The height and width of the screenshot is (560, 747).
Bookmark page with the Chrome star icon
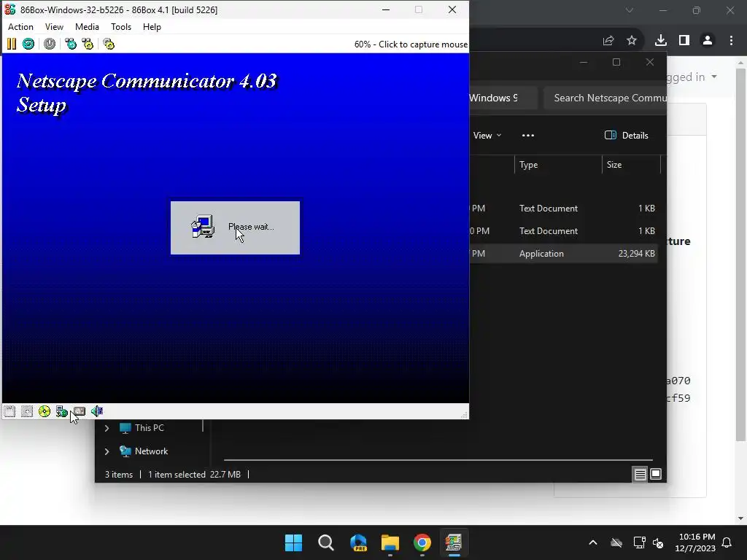coord(632,41)
